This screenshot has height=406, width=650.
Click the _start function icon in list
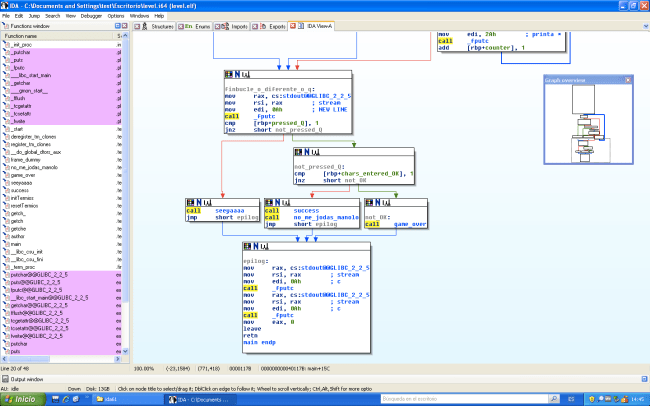point(5,129)
